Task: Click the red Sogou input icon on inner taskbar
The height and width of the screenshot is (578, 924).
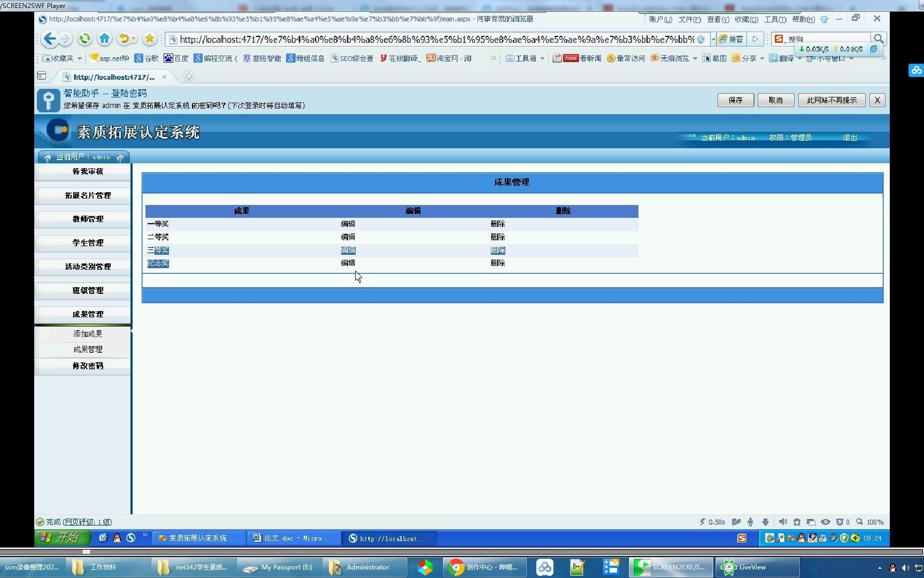Action: 742,538
